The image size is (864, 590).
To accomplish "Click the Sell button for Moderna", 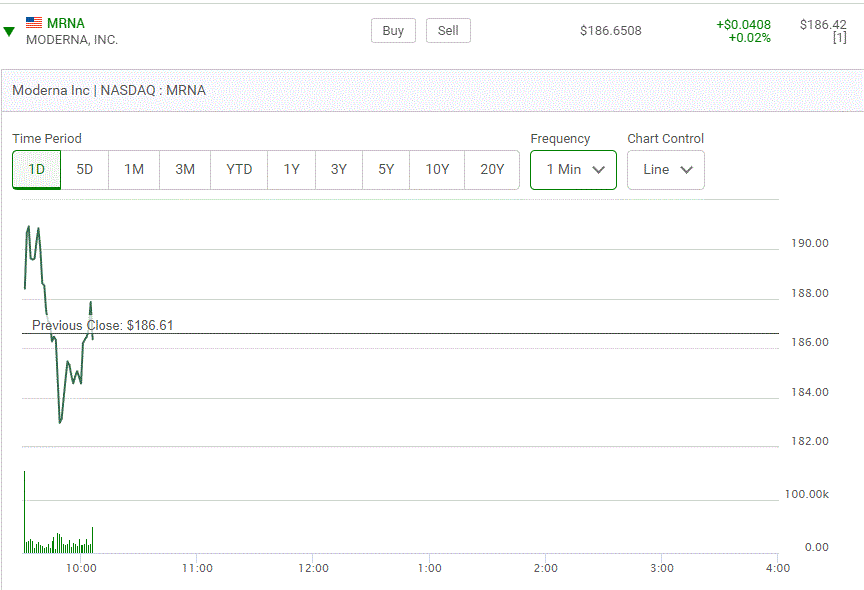I will pos(448,30).
